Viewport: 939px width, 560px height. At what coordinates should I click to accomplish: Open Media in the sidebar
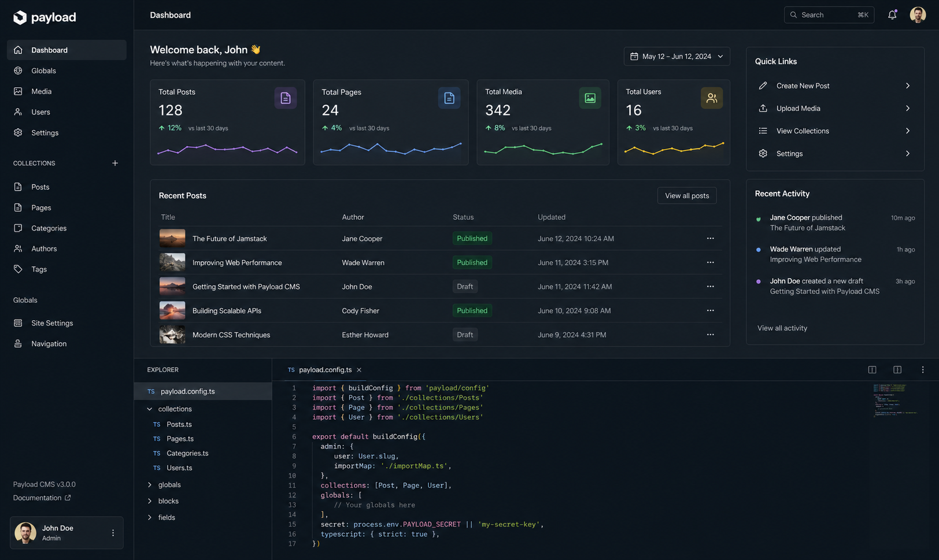[66, 91]
